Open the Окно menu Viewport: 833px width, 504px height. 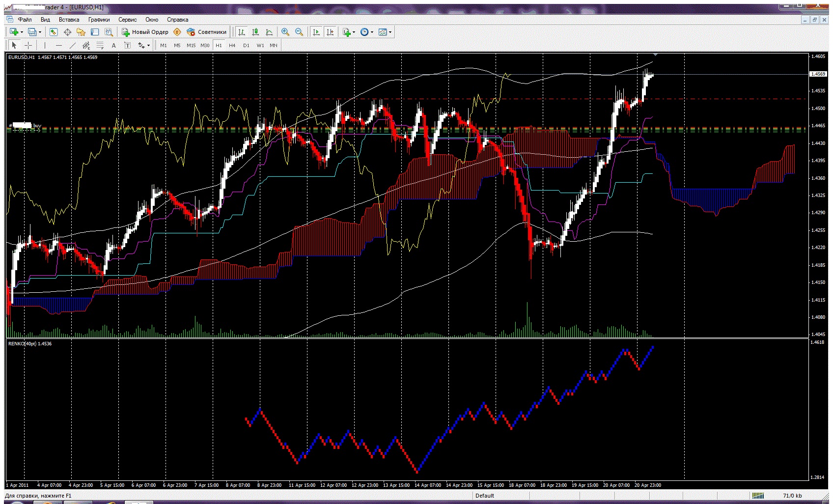click(x=152, y=20)
